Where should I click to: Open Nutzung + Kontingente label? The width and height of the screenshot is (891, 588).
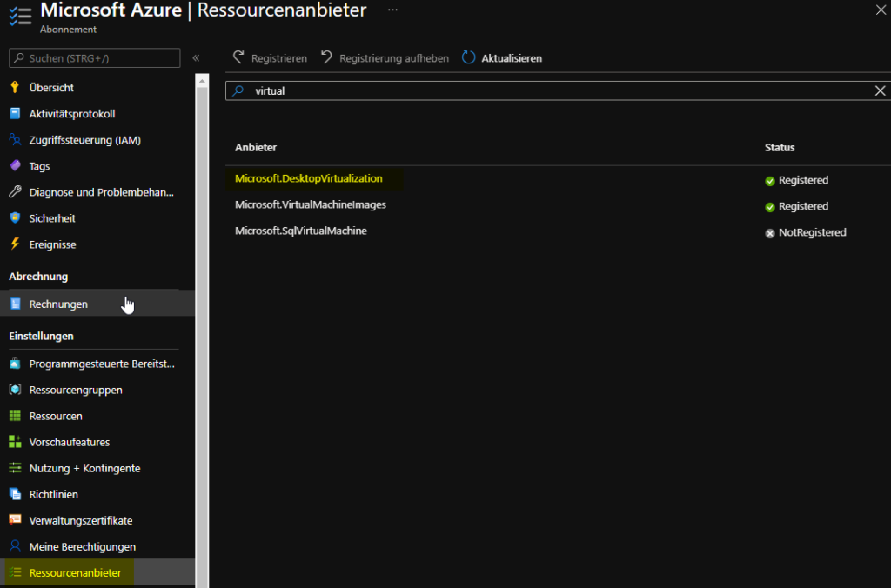[84, 469]
